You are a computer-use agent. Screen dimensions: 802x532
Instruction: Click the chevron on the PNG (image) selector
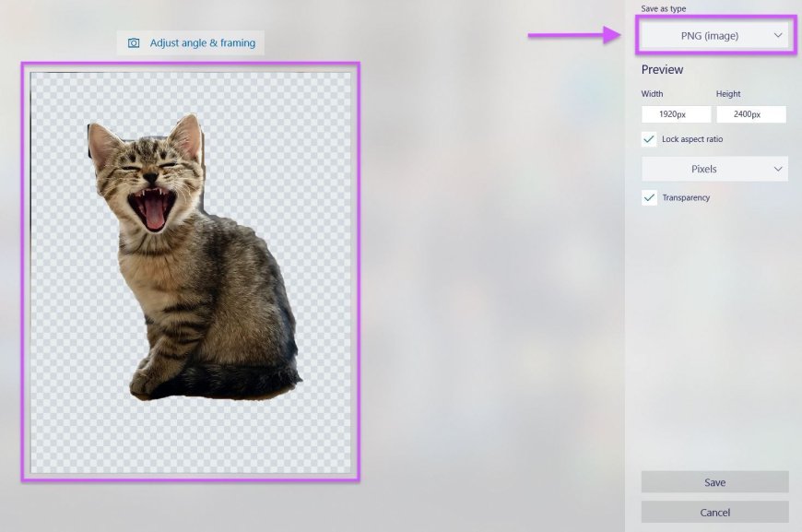[x=777, y=35]
